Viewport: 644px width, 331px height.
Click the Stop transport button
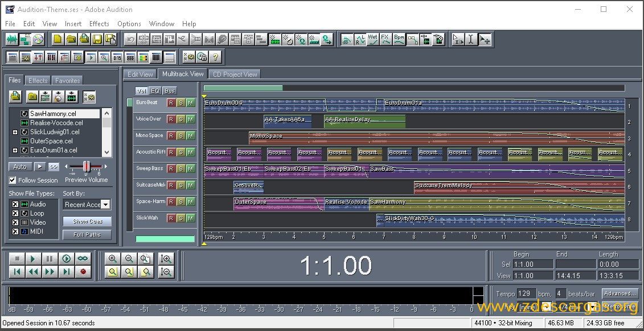pyautogui.click(x=17, y=258)
